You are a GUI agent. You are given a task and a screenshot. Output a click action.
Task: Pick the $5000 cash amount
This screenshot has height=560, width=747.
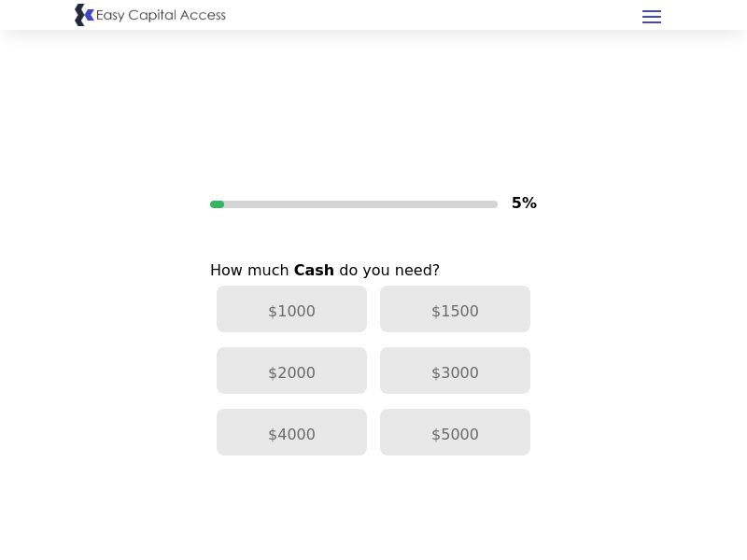pyautogui.click(x=455, y=433)
